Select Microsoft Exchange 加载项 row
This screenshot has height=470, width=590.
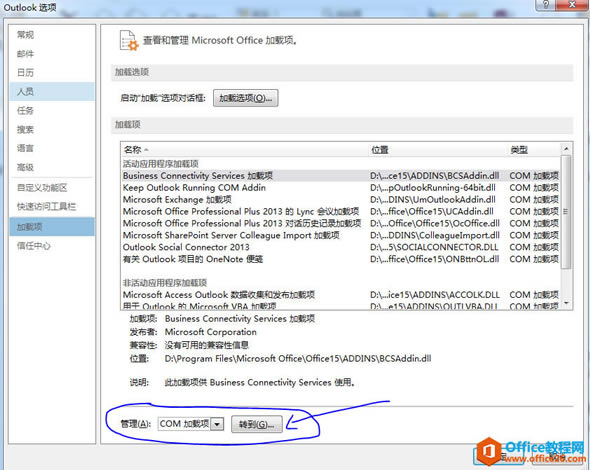click(341, 199)
